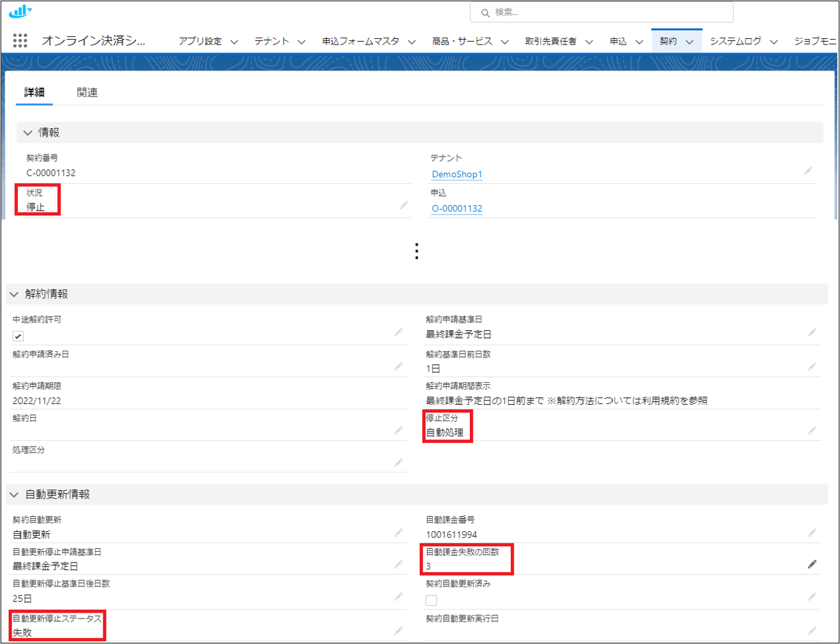Click edit pencil for 解約申請基準日

tap(812, 332)
